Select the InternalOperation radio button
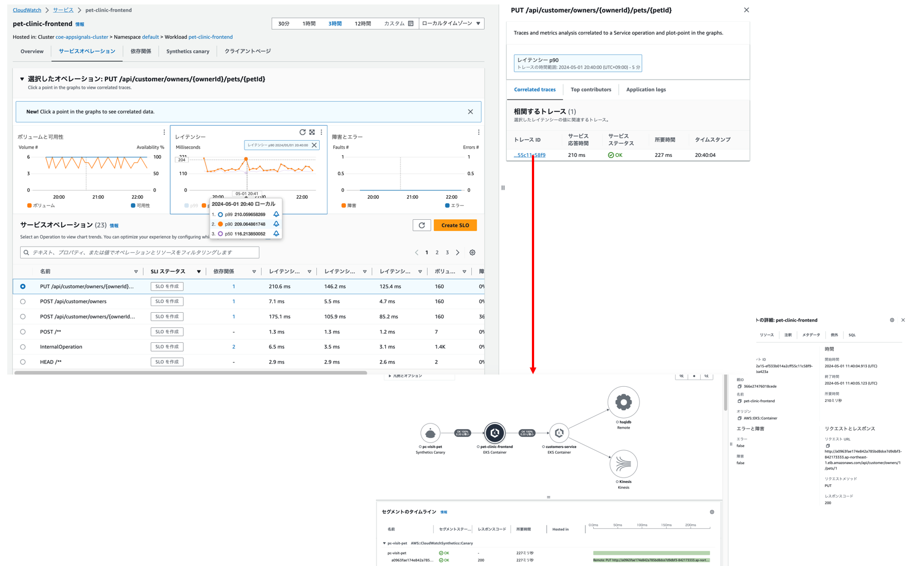Screen dimensions: 924x566 23,347
